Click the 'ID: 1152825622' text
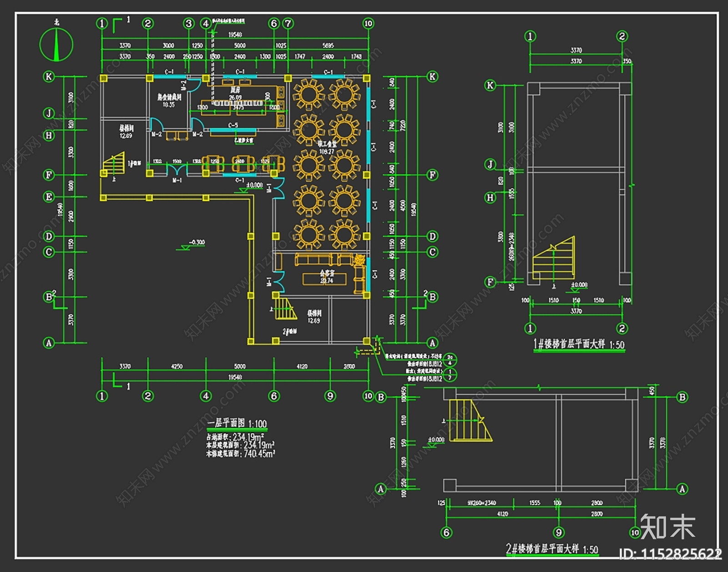Image resolution: width=728 pixels, height=572 pixels. (x=670, y=554)
